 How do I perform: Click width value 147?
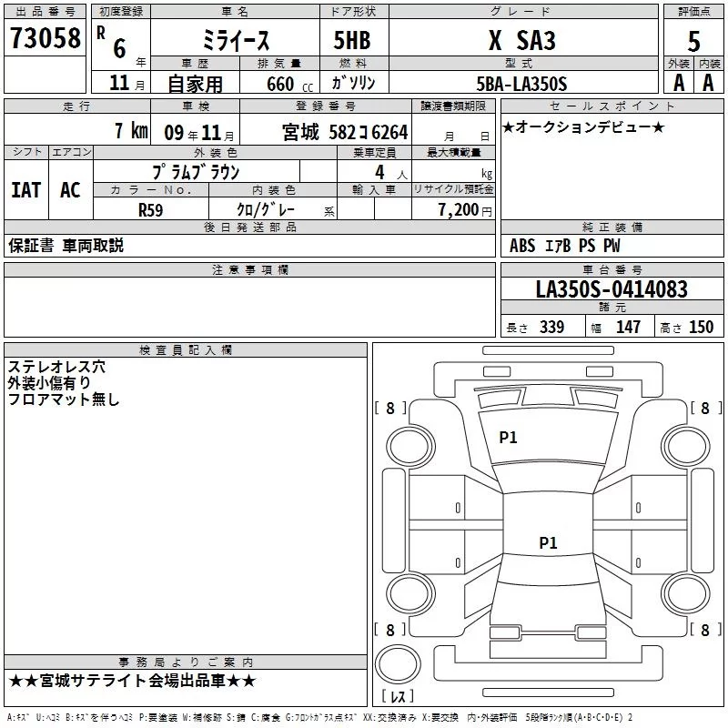pyautogui.click(x=628, y=327)
